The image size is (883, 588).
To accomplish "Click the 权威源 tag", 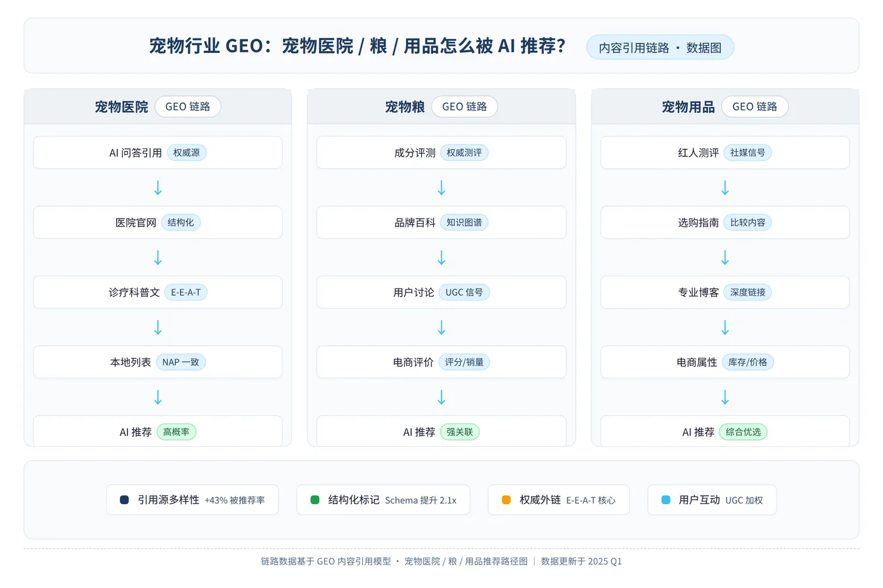I will pyautogui.click(x=187, y=153).
